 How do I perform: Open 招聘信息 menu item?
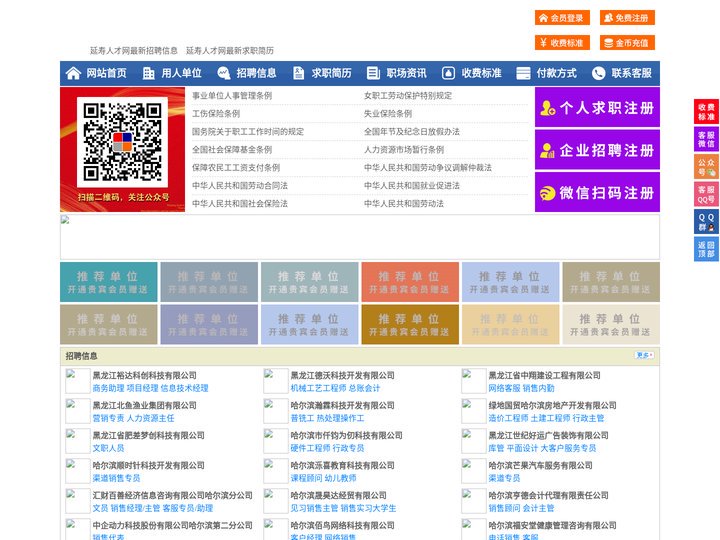coord(256,73)
